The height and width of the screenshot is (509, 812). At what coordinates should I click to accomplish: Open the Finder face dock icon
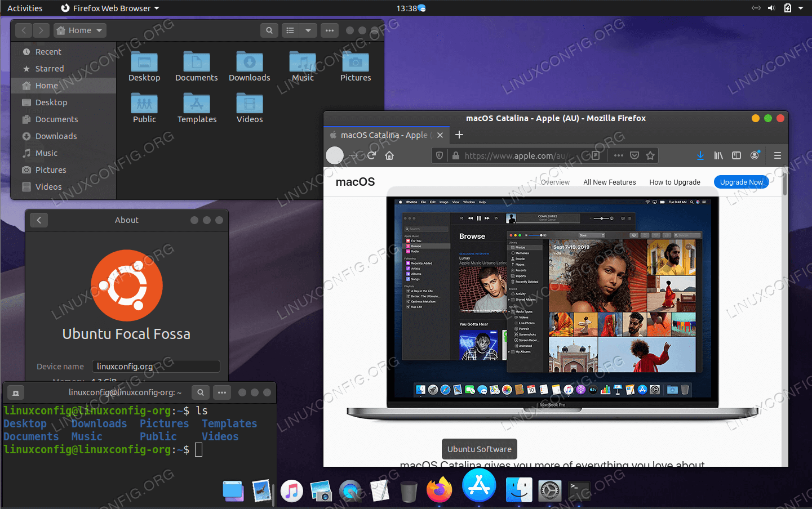tap(519, 490)
